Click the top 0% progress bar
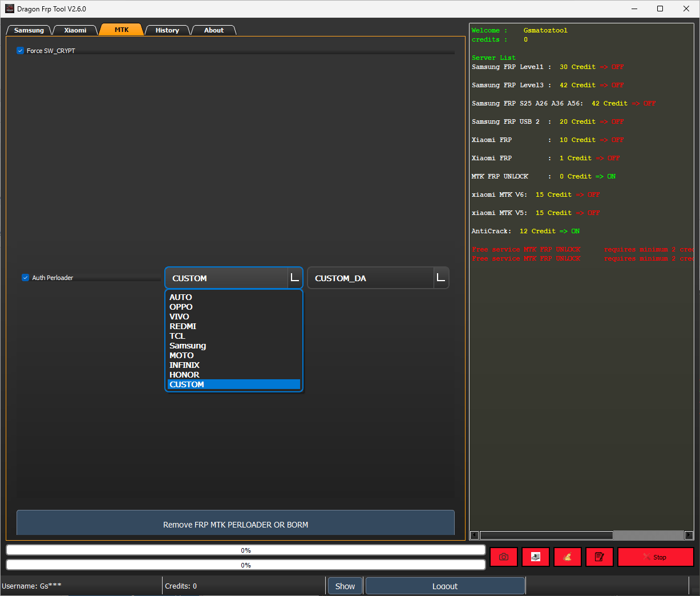700x596 pixels. coord(245,550)
